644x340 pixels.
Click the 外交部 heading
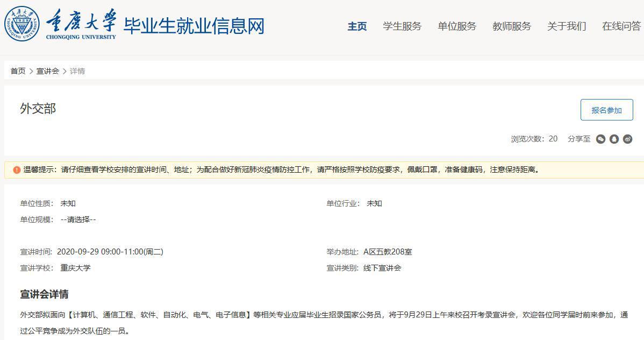click(x=38, y=109)
